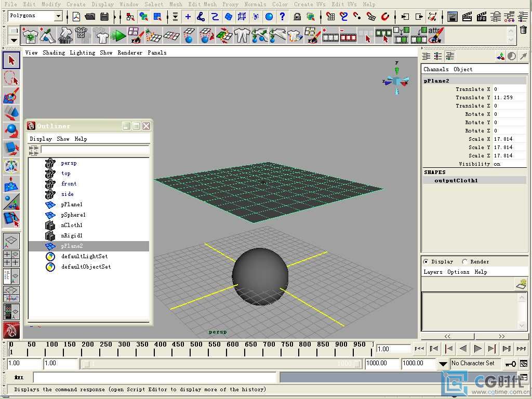
Task: Open the Edit Mesh menu
Action: coord(202,4)
